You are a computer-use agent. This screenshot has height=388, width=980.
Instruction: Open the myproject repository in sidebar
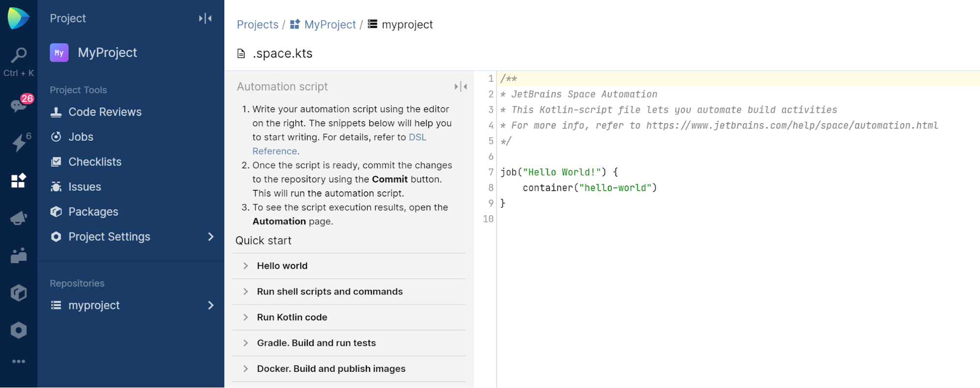pyautogui.click(x=94, y=306)
